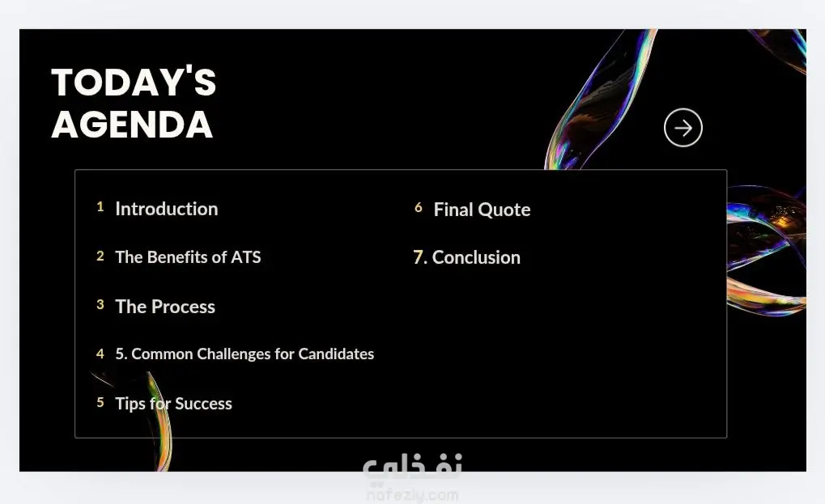Open the Final Quote agenda item

click(x=482, y=210)
